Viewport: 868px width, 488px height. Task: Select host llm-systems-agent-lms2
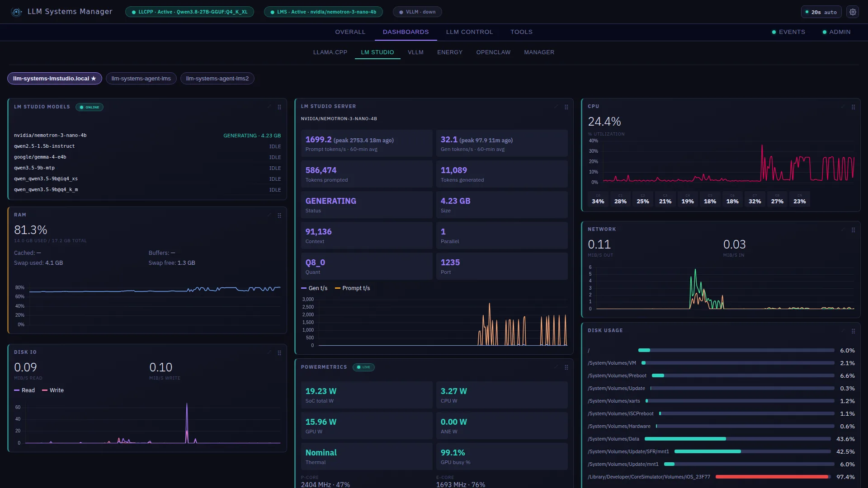point(217,79)
